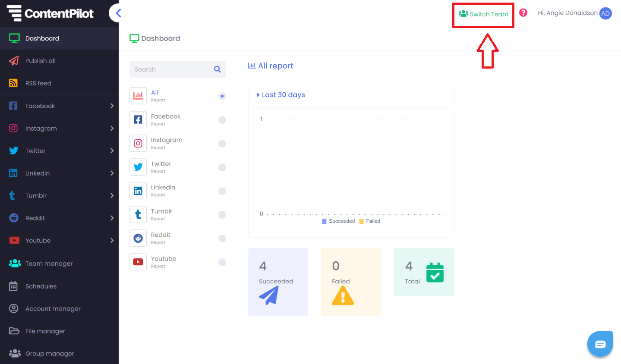
Task: Click the Linkedin icon in the report list
Action: point(138,191)
